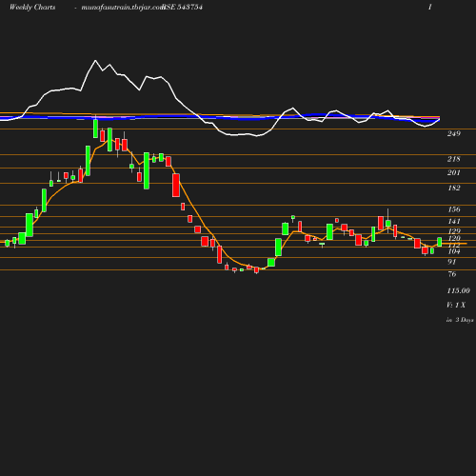This screenshot has height=476, width=476.
Task: Click the 201 price level label
Action: 454,172
